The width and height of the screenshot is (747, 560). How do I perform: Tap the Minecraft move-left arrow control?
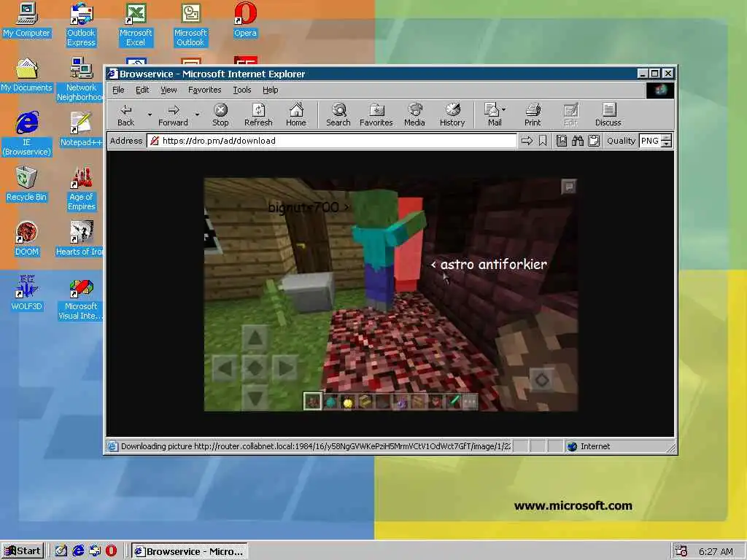(x=225, y=367)
